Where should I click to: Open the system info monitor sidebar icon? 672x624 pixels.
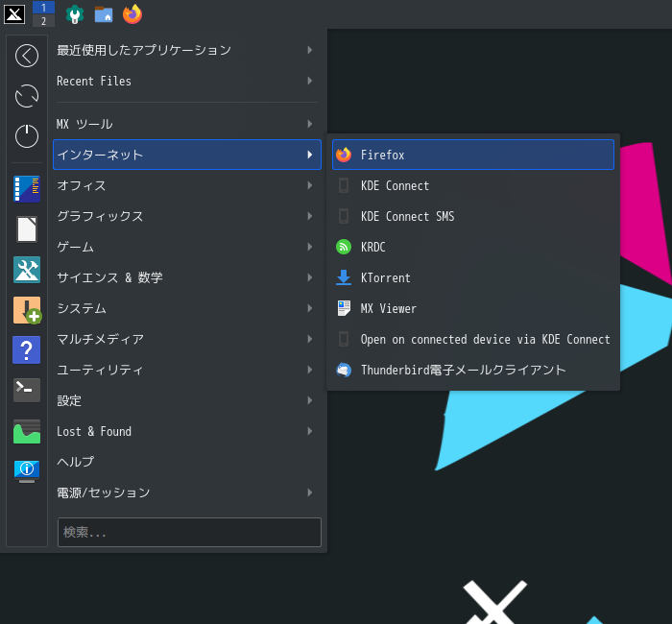coord(27,471)
